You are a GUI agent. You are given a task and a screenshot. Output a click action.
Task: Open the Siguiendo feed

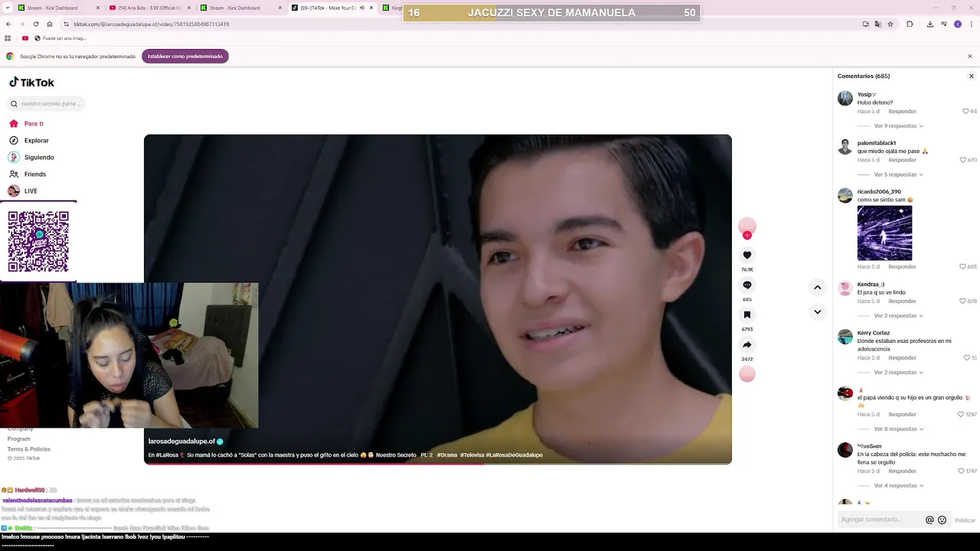point(31,158)
